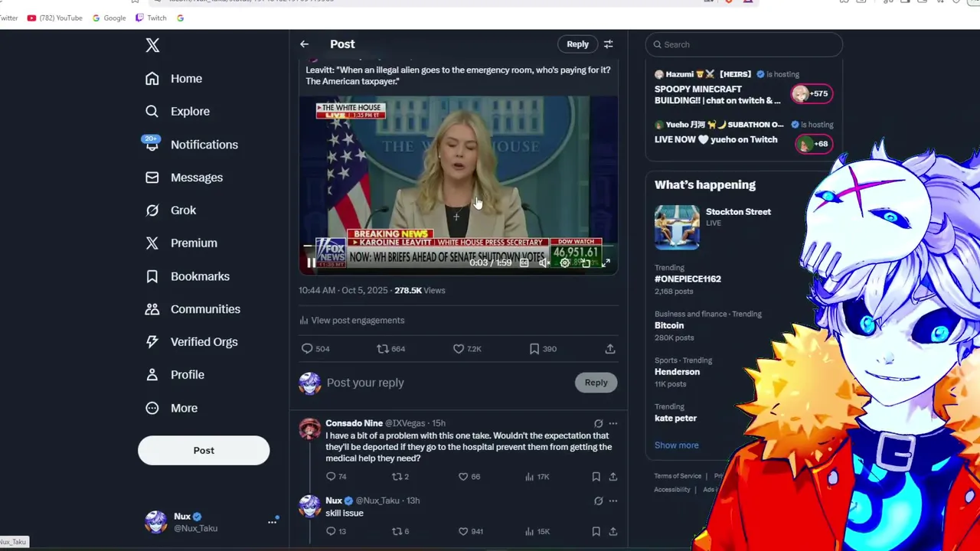Enable picture-in-picture for the video
980x551 pixels.
pos(585,262)
